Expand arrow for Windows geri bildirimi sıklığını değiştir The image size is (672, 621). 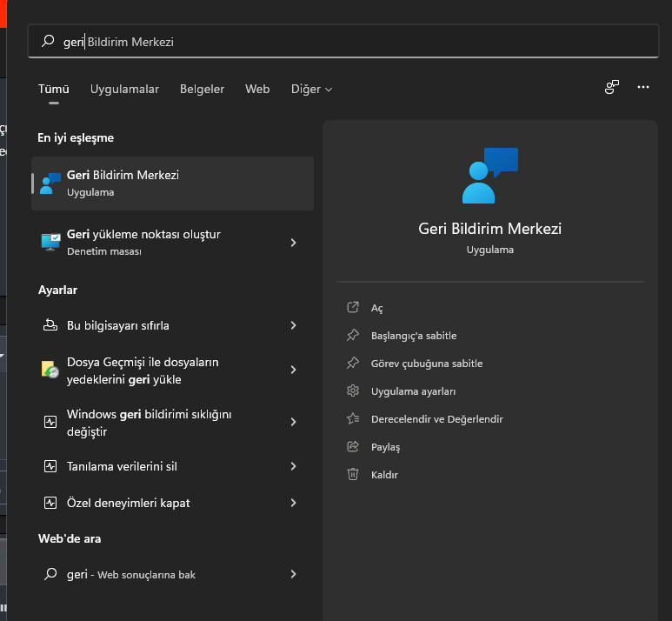[293, 422]
